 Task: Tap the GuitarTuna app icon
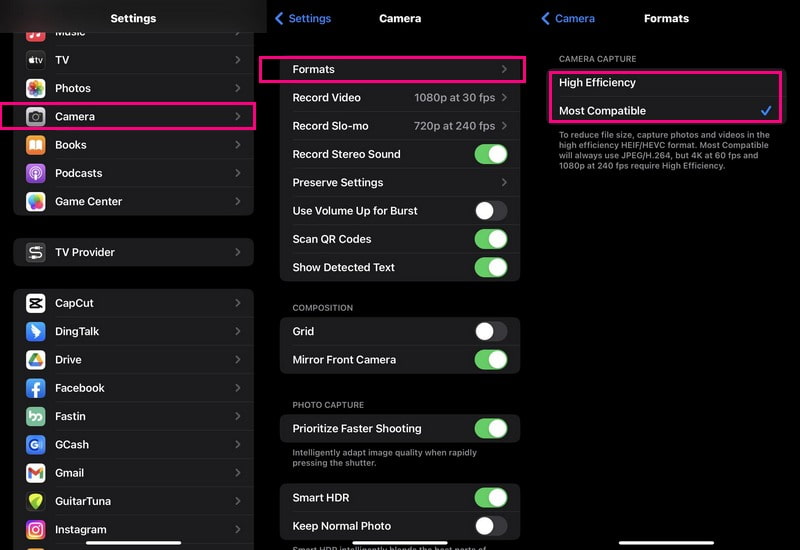pos(36,501)
